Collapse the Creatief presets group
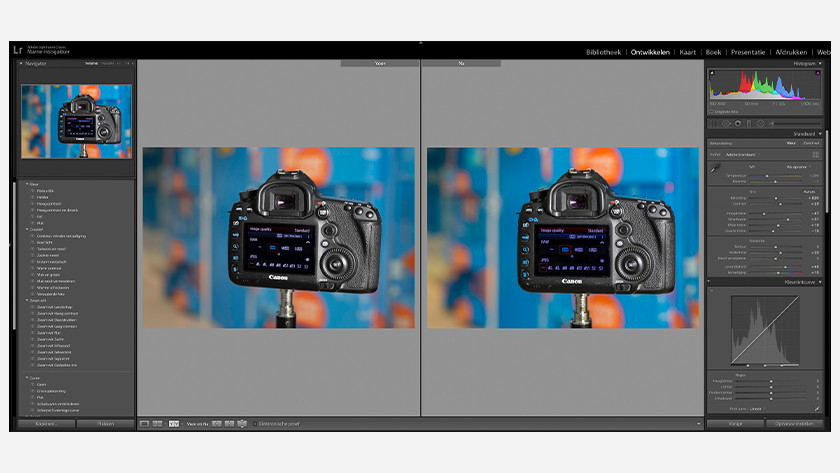This screenshot has width=840, height=473. pos(27,229)
